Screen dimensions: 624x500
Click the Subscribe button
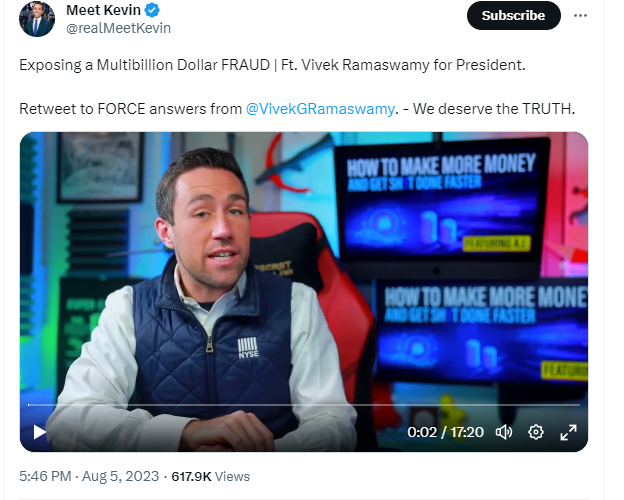(513, 16)
